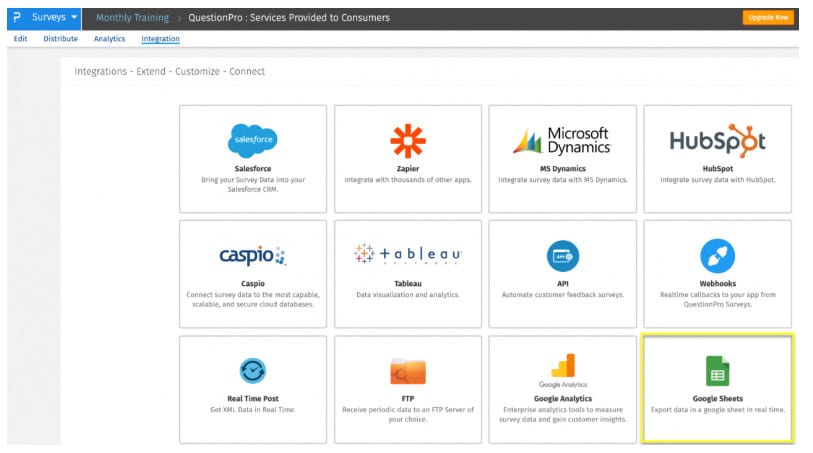Image resolution: width=813 pixels, height=453 pixels.
Task: Click the Real Time Post clock icon
Action: coord(253,371)
